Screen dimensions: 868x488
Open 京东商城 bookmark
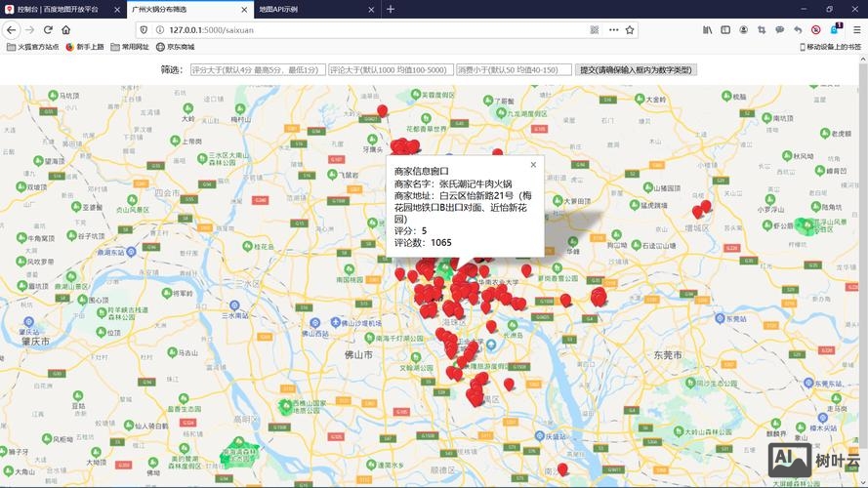175,47
